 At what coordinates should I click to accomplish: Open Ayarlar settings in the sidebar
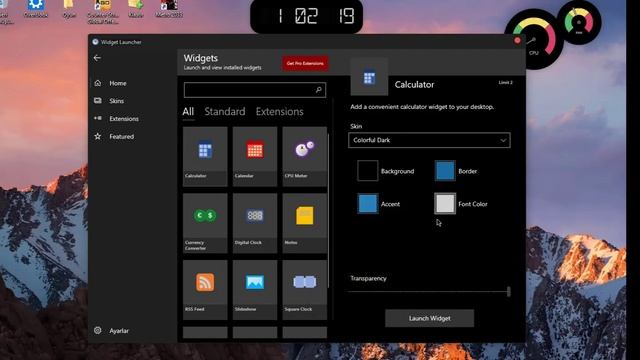119,331
